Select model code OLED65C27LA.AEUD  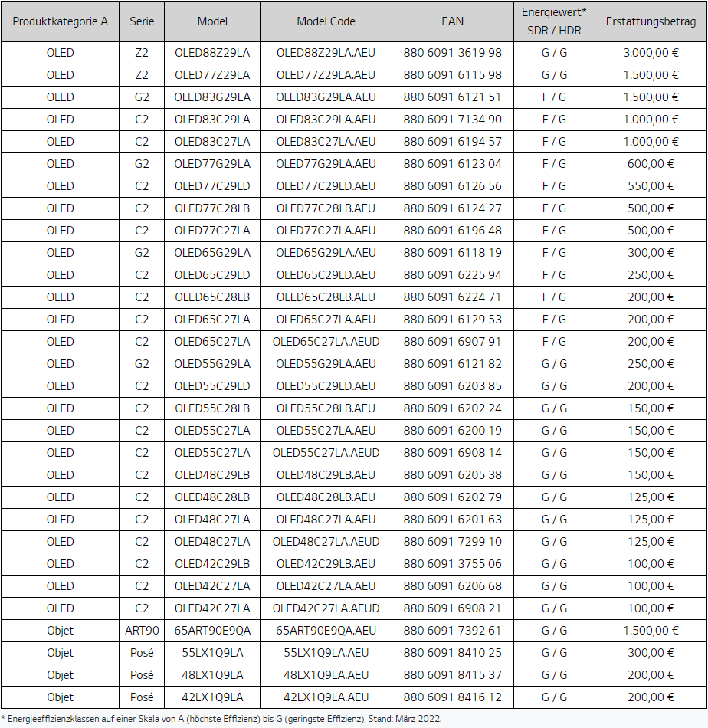[326, 343]
